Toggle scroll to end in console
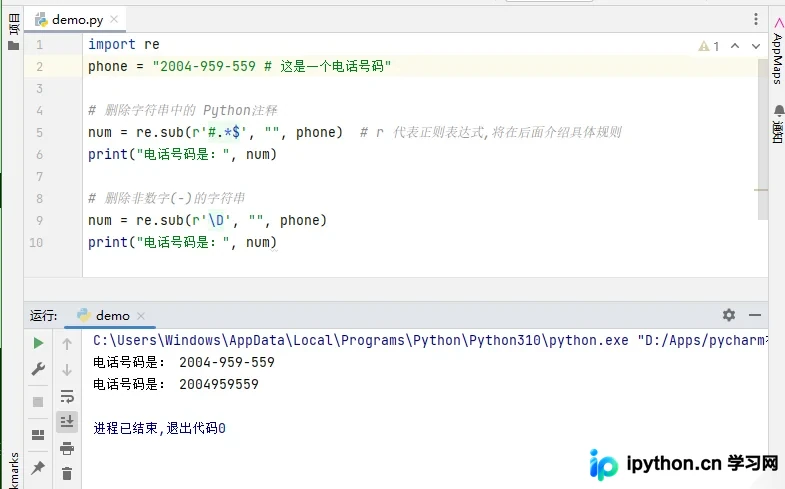Image resolution: width=785 pixels, height=489 pixels. point(67,421)
